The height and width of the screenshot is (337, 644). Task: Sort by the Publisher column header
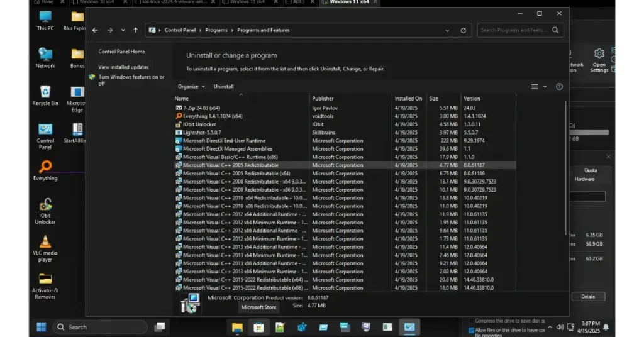click(351, 99)
